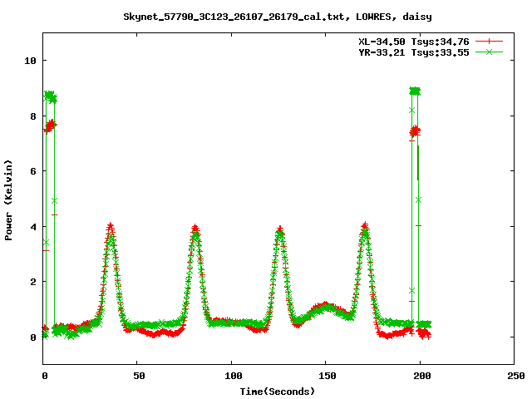Click the green calibration cluster at plot start
Viewport: 532px width, 399px height.
coord(50,96)
